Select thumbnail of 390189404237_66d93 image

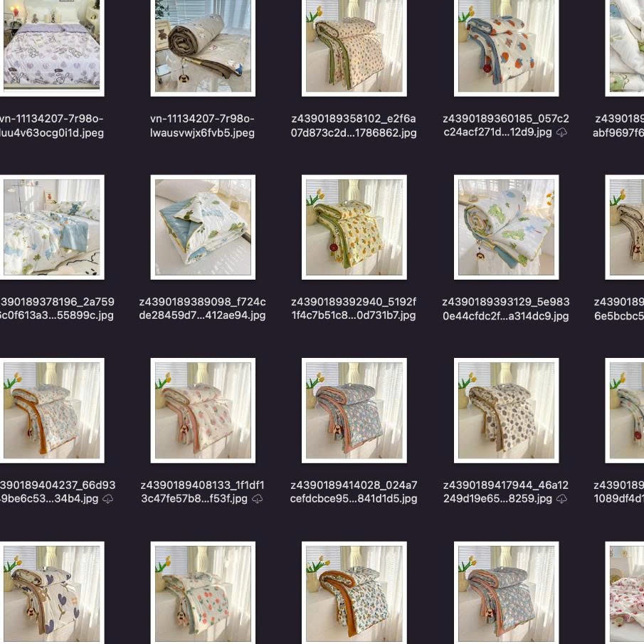(x=52, y=411)
